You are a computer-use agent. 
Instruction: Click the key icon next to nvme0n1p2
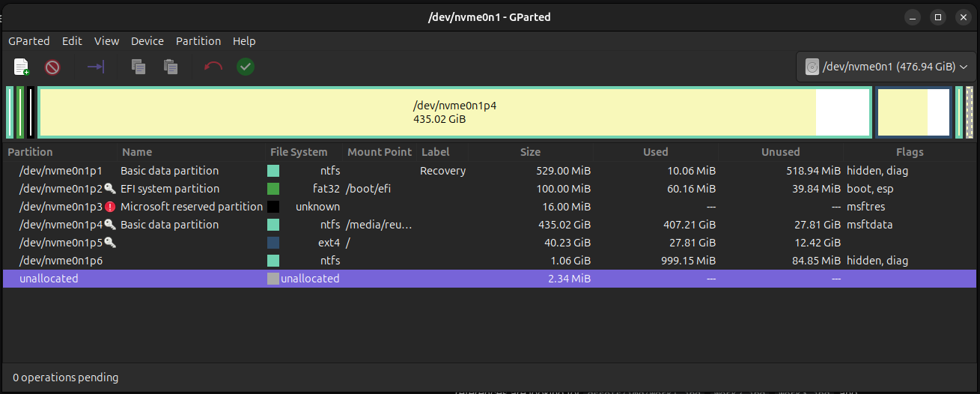[110, 189]
